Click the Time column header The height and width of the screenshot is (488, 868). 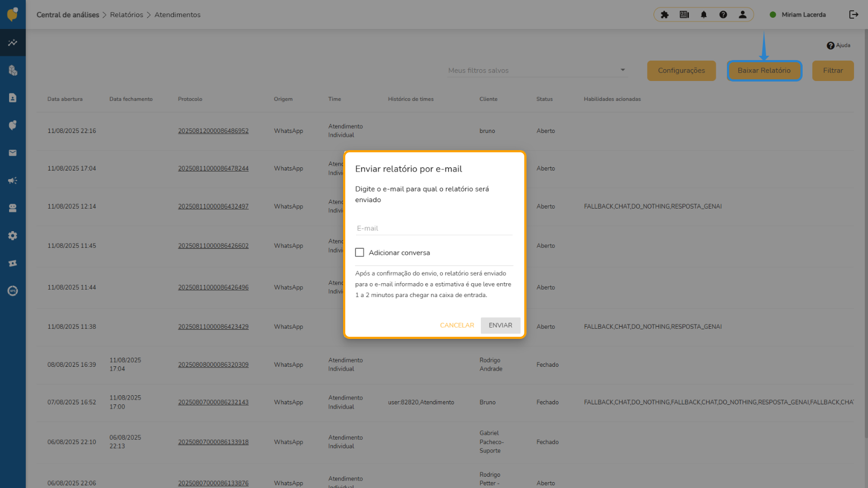click(335, 99)
